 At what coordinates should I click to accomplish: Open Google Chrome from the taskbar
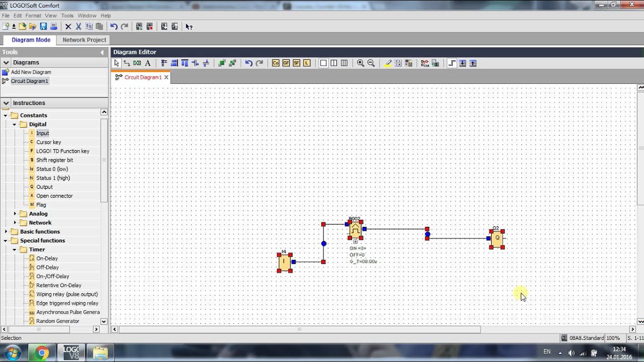(42, 353)
